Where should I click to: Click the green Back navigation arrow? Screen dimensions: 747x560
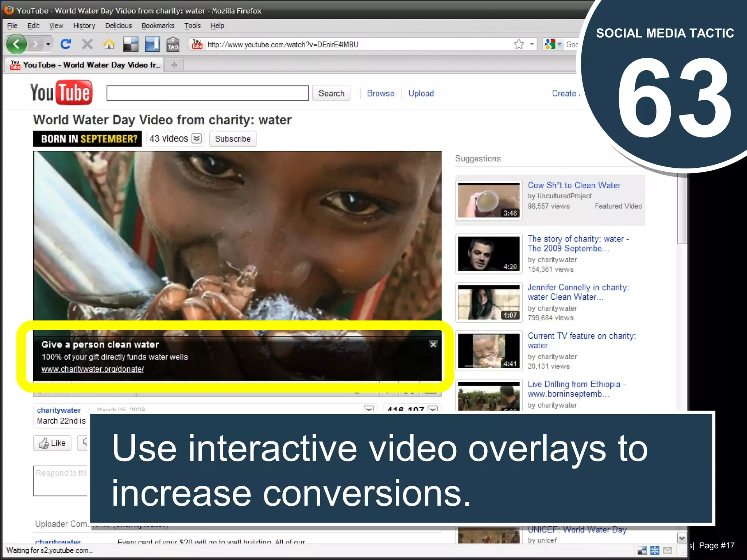[x=16, y=44]
